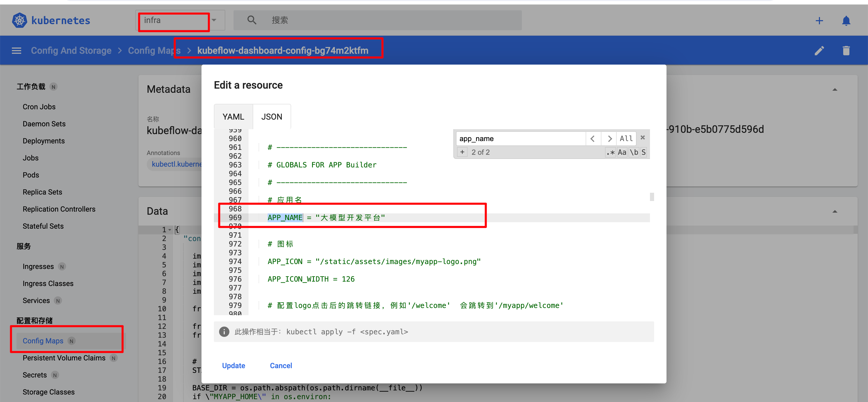
Task: Click the APP_ICON_WIDTH = 126 line
Action: click(311, 279)
